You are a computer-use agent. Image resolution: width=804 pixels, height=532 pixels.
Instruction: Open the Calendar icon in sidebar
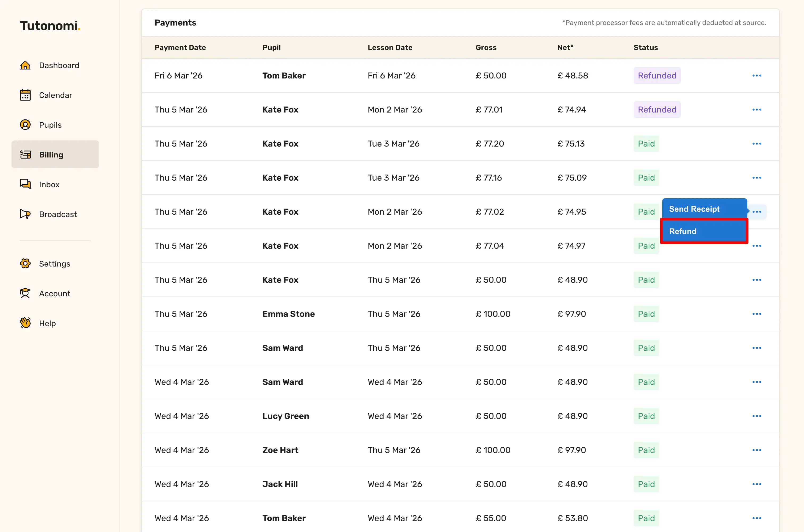pos(25,95)
